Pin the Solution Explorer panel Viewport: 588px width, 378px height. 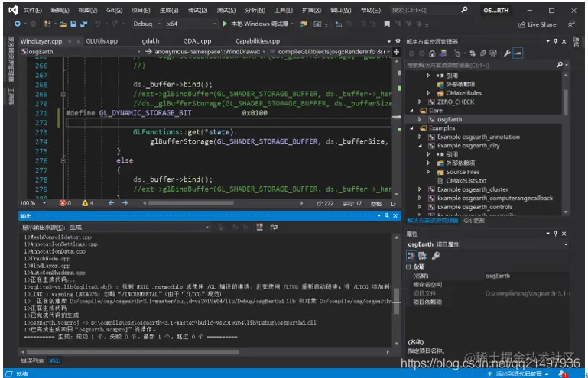pos(556,41)
